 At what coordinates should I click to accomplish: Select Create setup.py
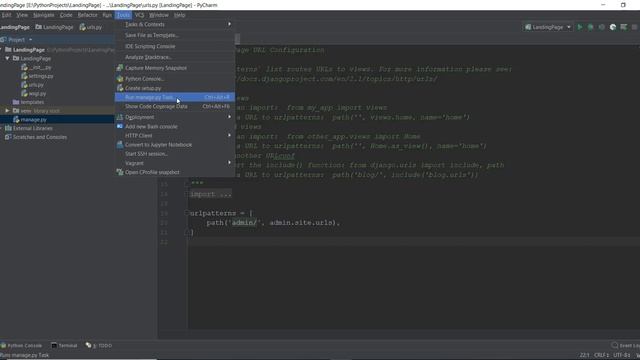[175, 88]
